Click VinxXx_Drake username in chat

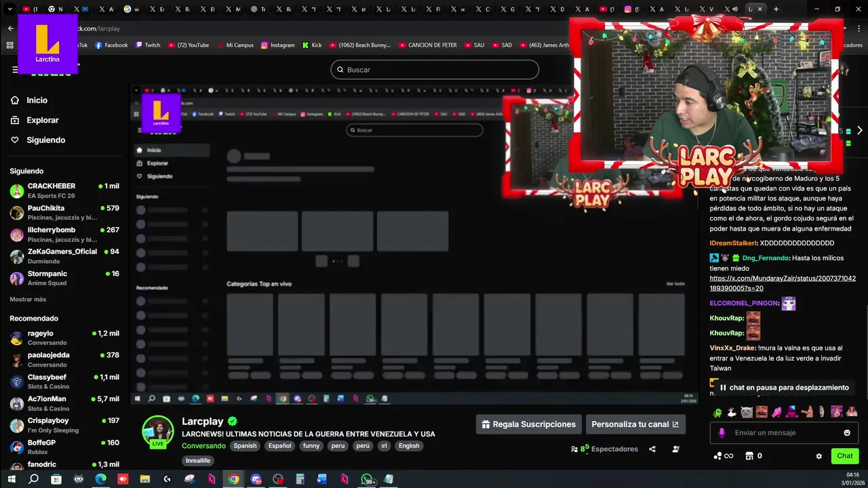click(732, 348)
